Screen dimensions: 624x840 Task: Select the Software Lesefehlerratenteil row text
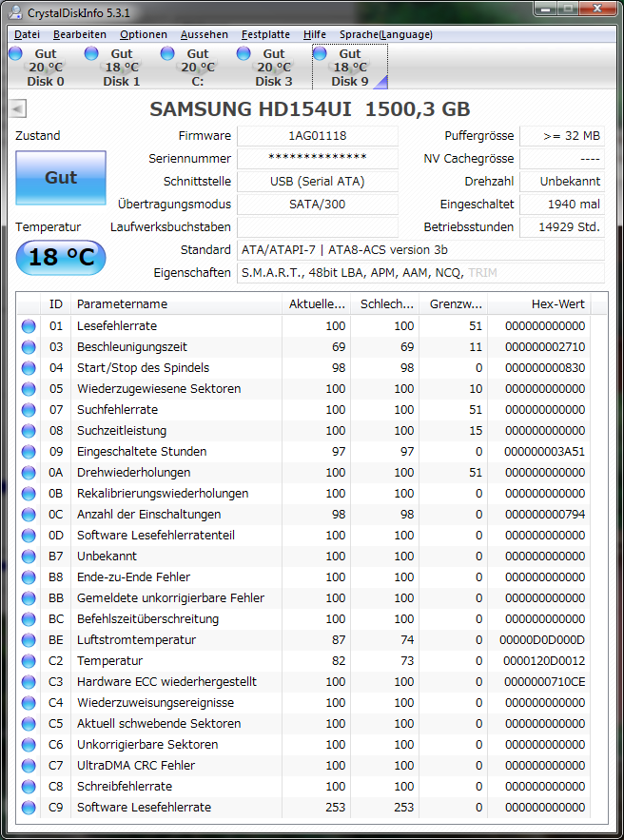[156, 536]
